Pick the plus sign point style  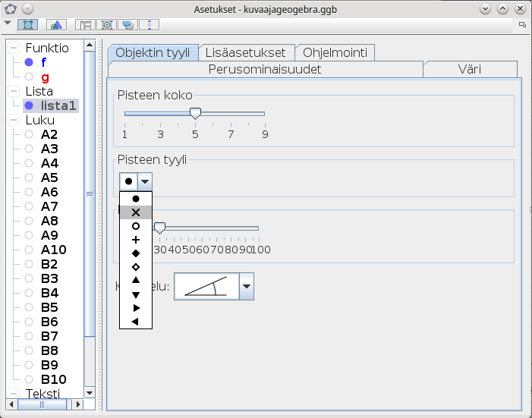(136, 240)
